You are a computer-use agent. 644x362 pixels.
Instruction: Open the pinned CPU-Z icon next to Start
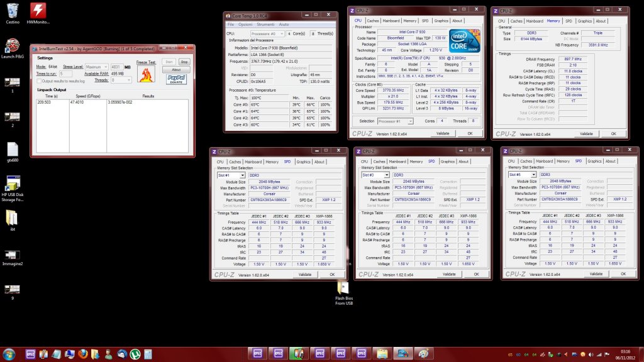[30, 354]
